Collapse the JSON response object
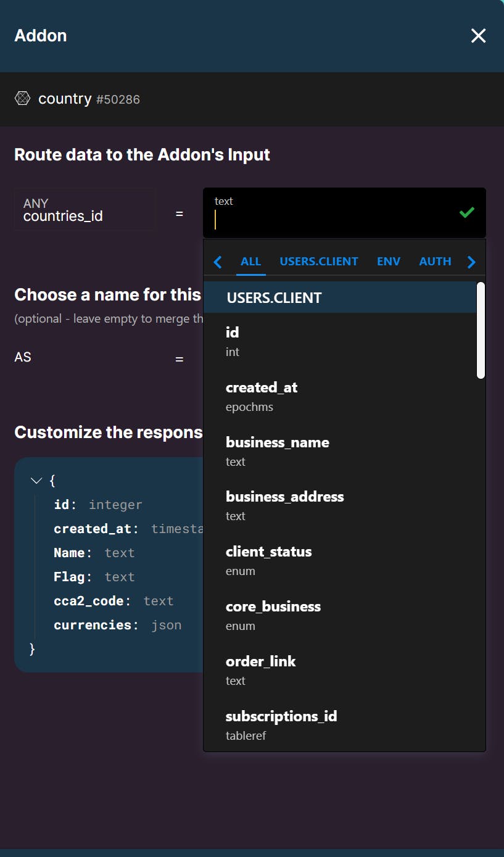Viewport: 504px width, 857px height. tap(36, 480)
